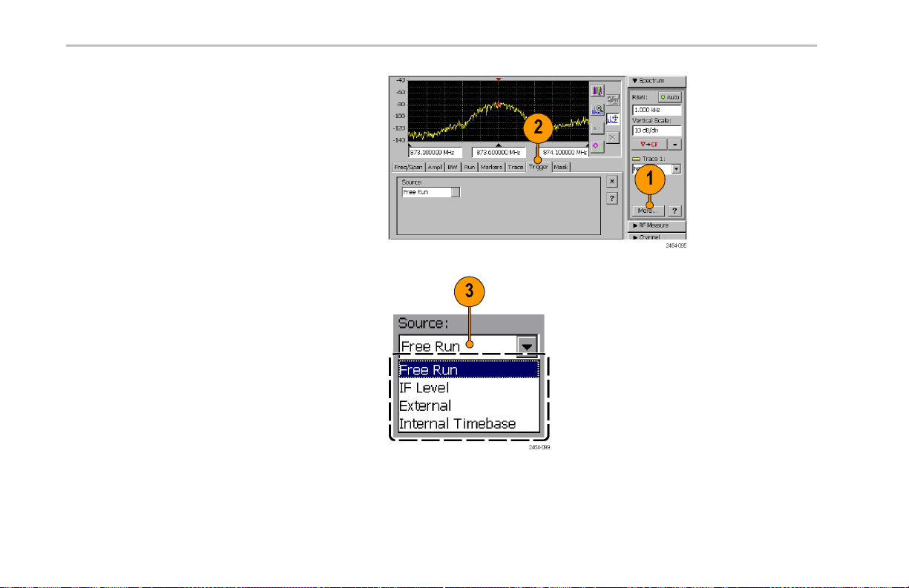The width and height of the screenshot is (909, 588).
Task: Close the trigger settings panel
Action: tap(612, 181)
